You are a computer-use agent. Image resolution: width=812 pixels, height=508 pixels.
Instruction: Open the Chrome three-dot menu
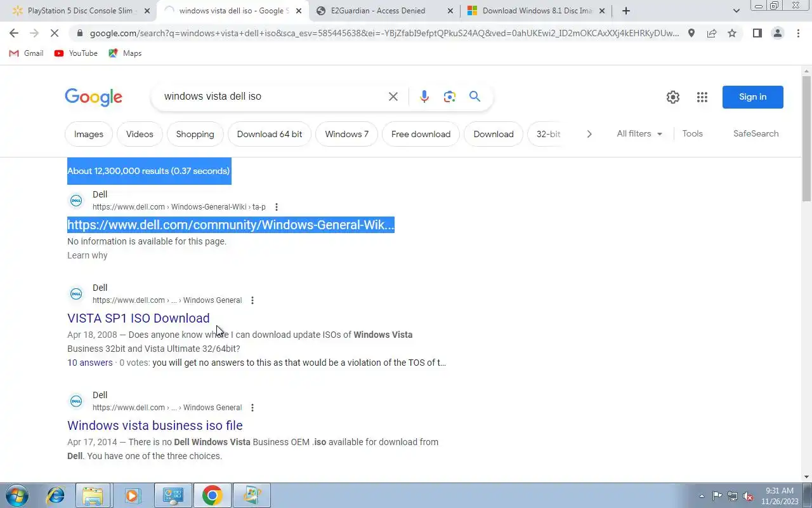coord(798,33)
